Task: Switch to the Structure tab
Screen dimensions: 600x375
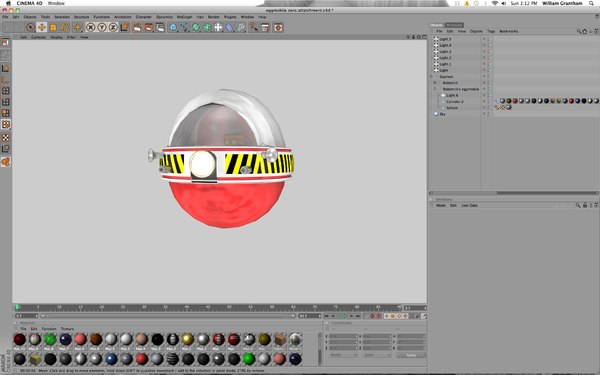Action: point(454,25)
